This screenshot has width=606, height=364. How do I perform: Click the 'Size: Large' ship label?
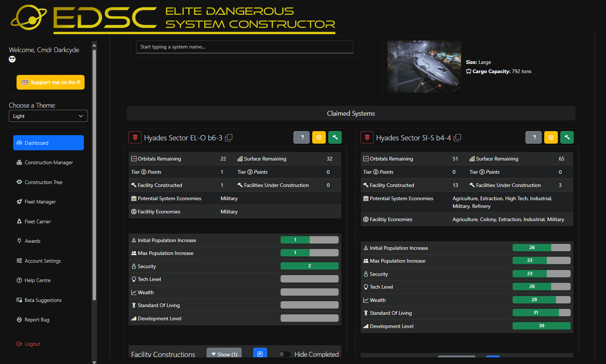pyautogui.click(x=478, y=62)
